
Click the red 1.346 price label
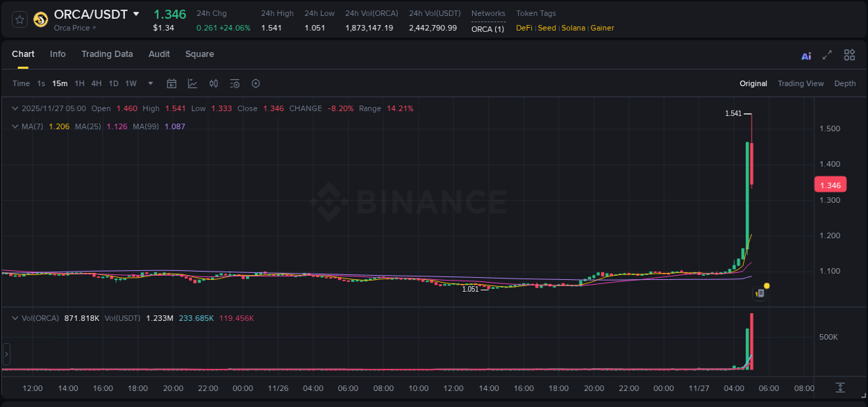831,184
